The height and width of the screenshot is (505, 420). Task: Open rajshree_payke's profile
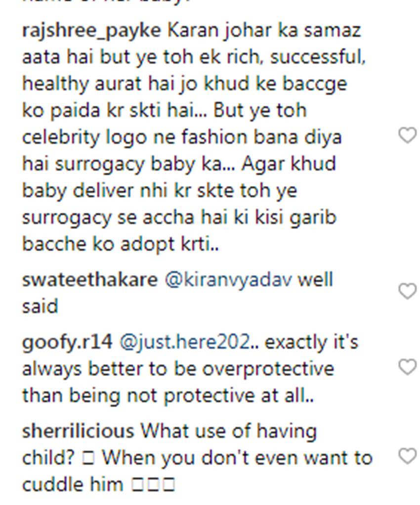(x=91, y=31)
